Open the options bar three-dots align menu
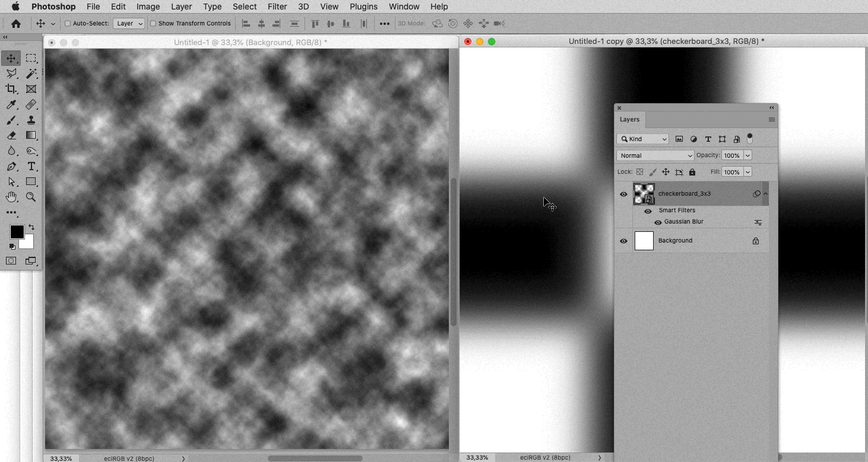868x462 pixels. point(384,24)
